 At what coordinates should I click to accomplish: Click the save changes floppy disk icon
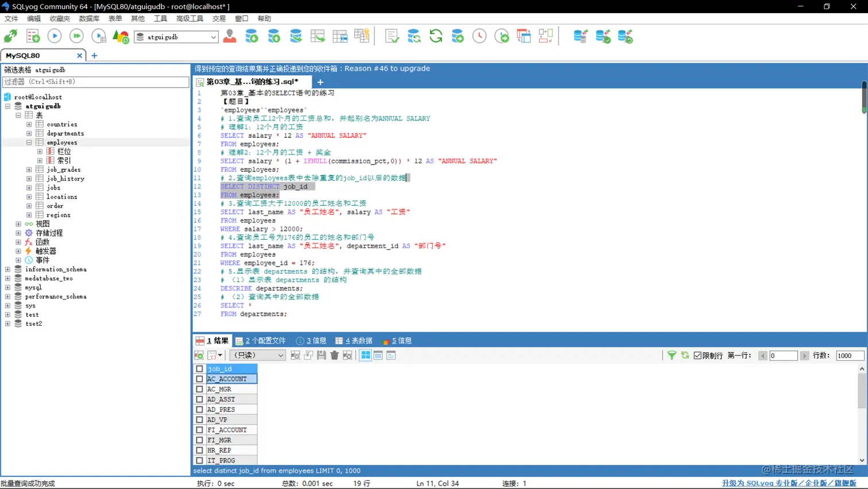pyautogui.click(x=321, y=355)
